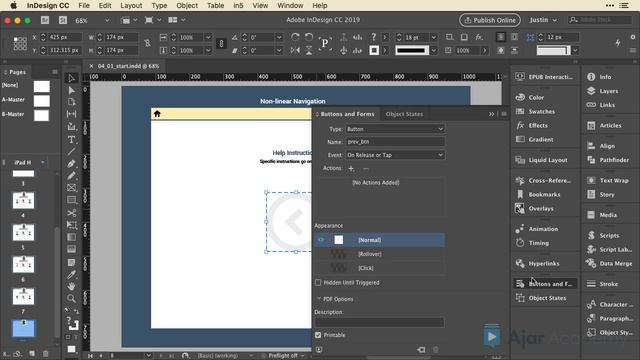Select the Type tool
Viewport: 640px width, 360px height.
pos(71,140)
